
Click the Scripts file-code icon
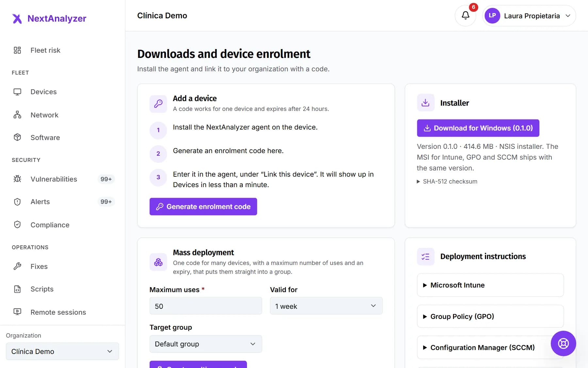17,289
